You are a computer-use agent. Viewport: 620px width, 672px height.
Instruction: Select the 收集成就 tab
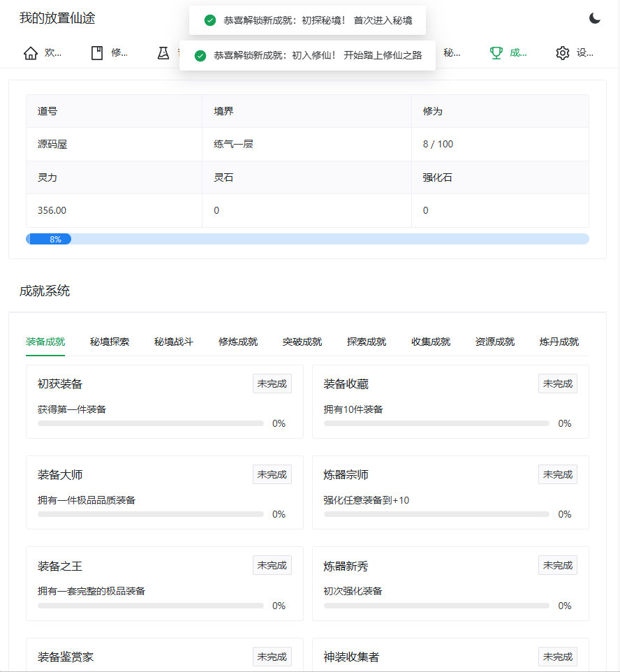tap(431, 342)
